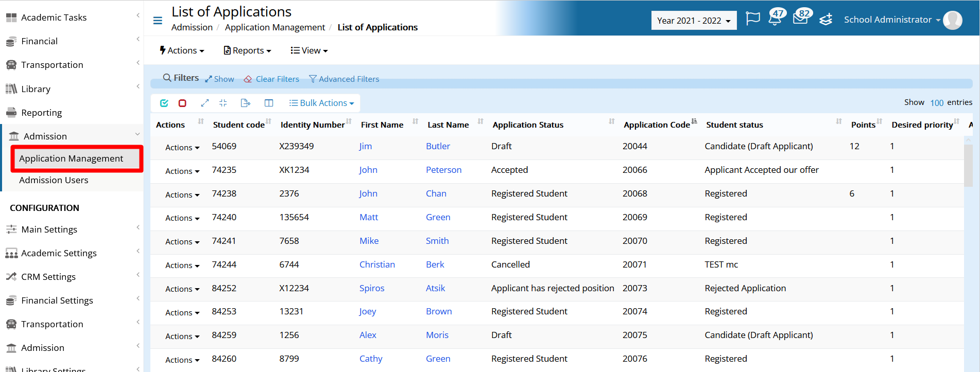The image size is (980, 372).
Task: Click the compress table icon
Action: pos(223,103)
